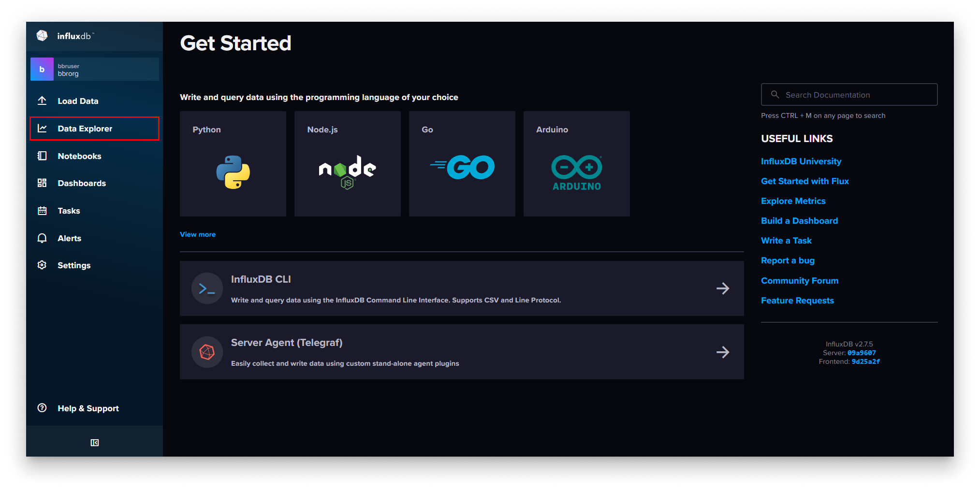Open Settings with the gear icon

coord(42,265)
